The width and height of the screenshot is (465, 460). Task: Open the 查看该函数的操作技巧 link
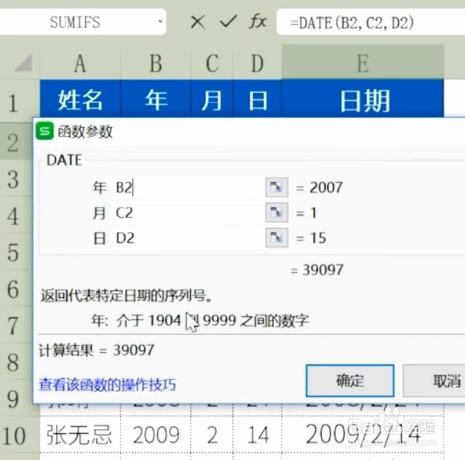pyautogui.click(x=107, y=384)
